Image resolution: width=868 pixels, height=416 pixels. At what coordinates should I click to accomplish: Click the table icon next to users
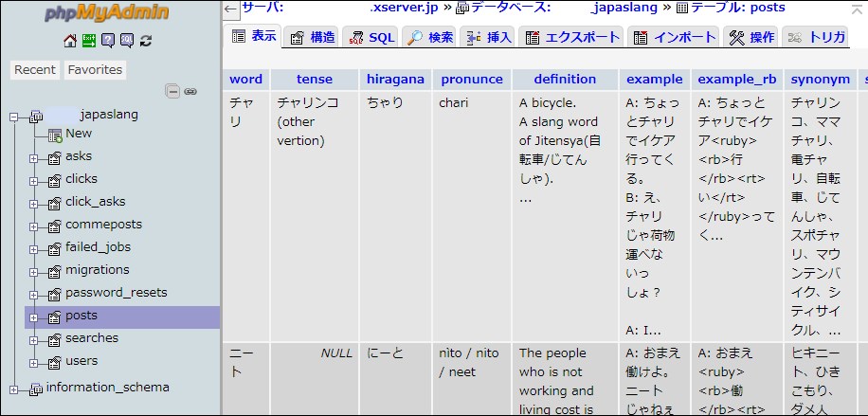(x=54, y=362)
